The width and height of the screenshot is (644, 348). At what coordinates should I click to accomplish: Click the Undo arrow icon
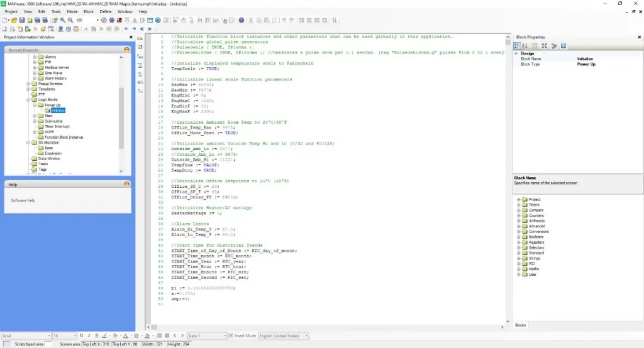(284, 20)
